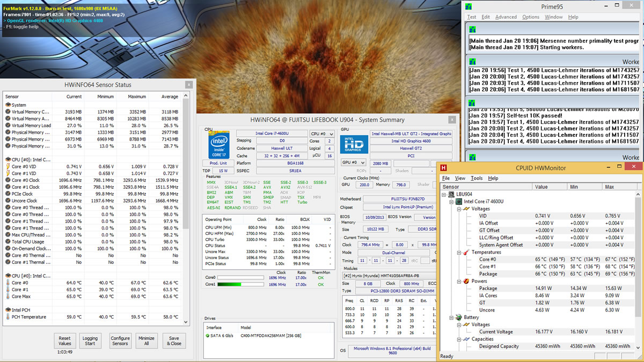Open the Window menu in Prime95
This screenshot has height=362, width=644.
554,17
